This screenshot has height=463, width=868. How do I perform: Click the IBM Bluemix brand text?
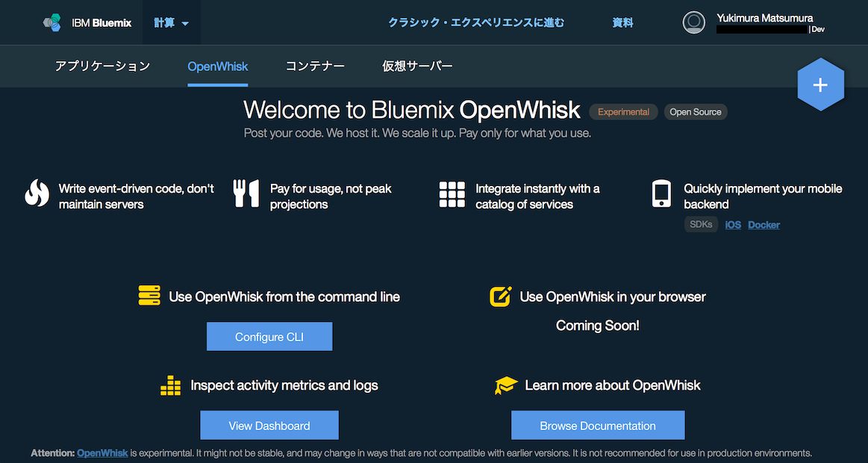[102, 23]
